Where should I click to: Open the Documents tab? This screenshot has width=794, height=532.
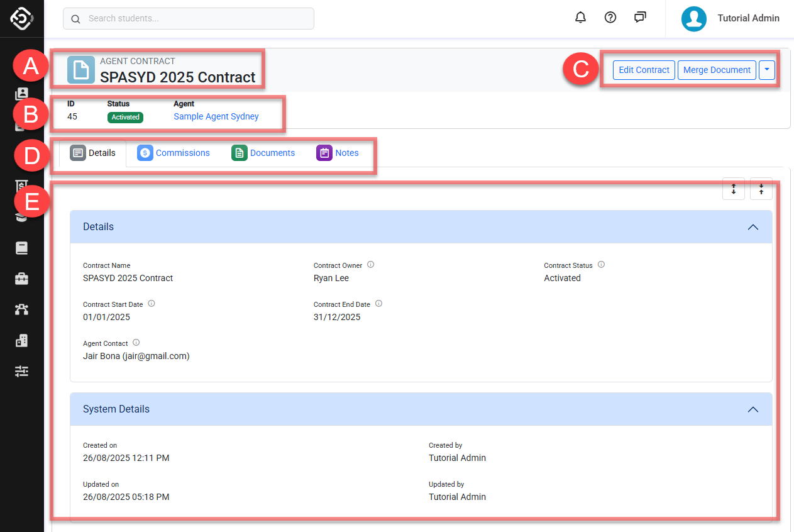[x=263, y=153]
